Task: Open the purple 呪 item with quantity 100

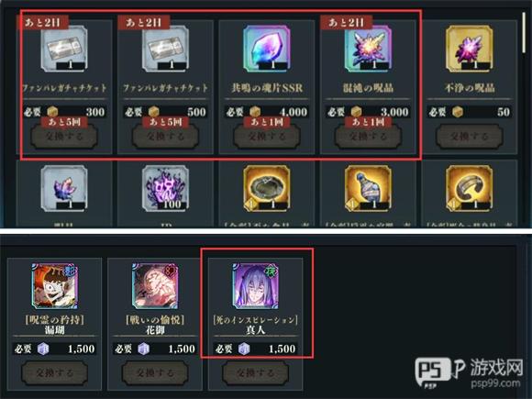Action: pyautogui.click(x=165, y=188)
